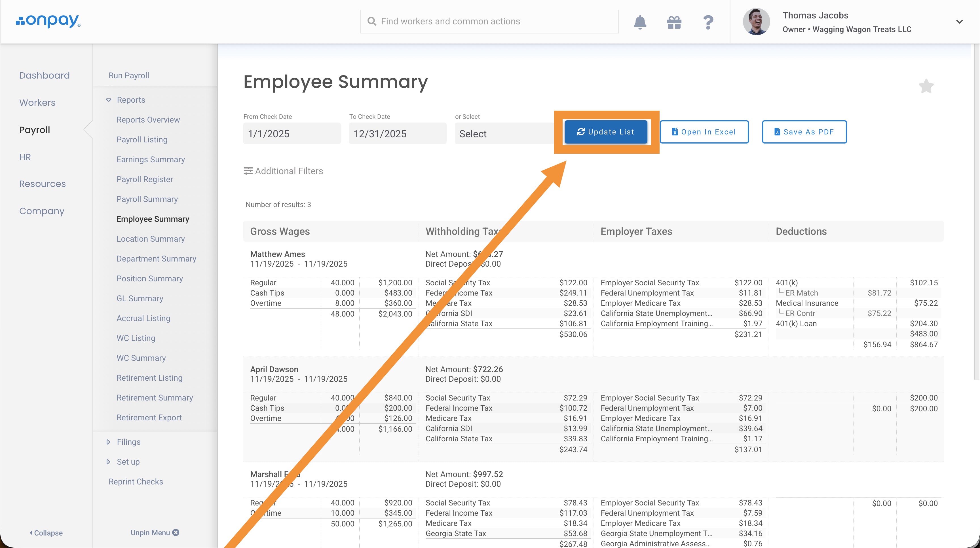Click the OnPay logo
Image resolution: width=980 pixels, height=548 pixels.
(x=48, y=21)
